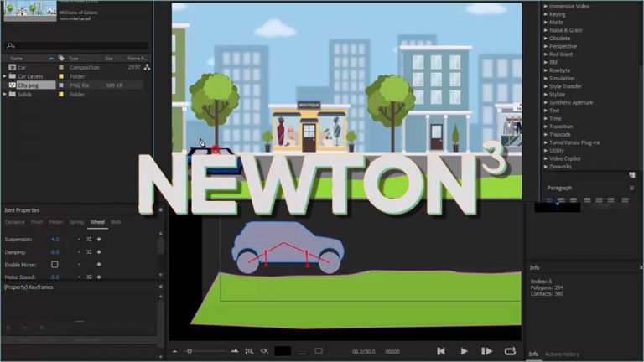Click the left align text icon
This screenshot has width=644, height=362.
549,200
